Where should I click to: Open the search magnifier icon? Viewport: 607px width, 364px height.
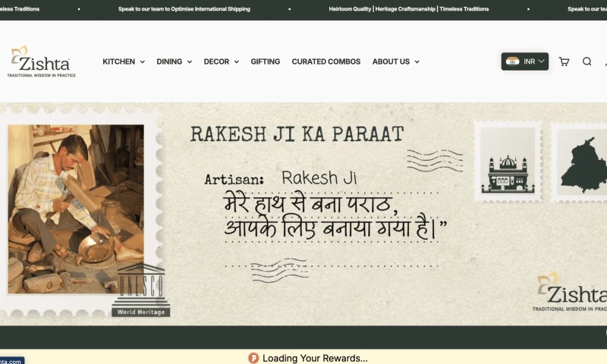tap(587, 61)
